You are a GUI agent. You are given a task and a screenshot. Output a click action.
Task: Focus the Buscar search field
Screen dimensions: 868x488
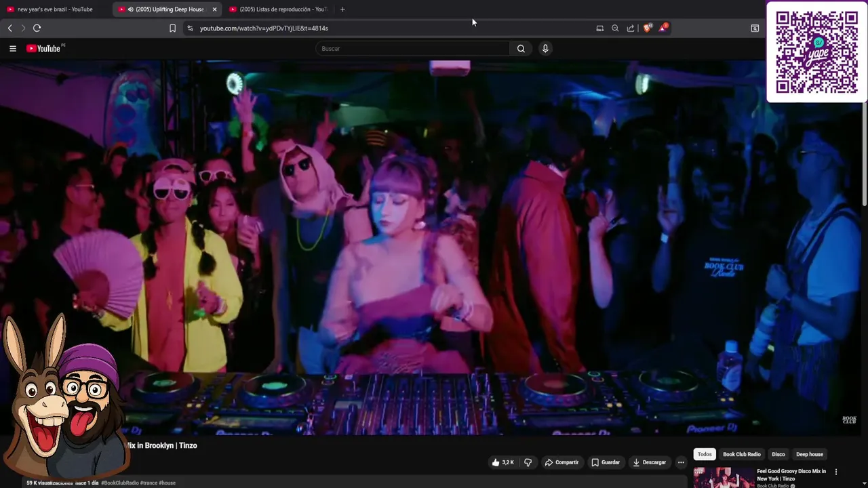click(412, 48)
